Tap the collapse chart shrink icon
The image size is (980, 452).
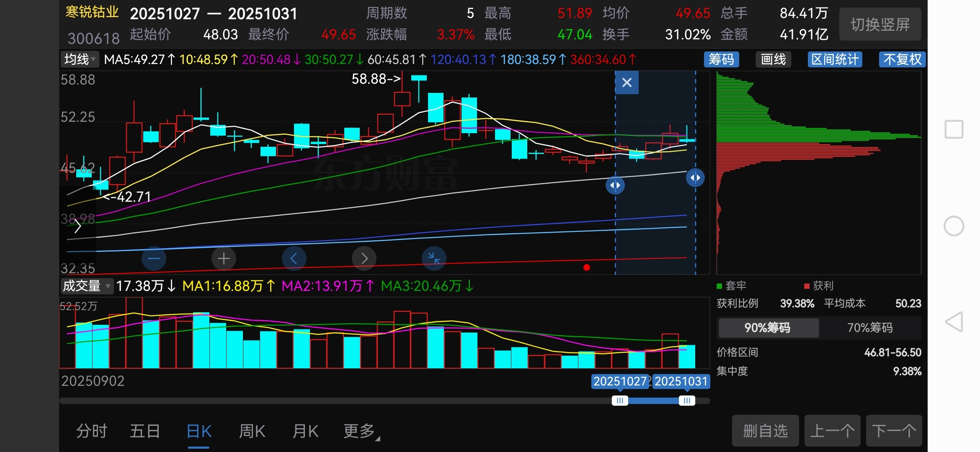pyautogui.click(x=434, y=258)
